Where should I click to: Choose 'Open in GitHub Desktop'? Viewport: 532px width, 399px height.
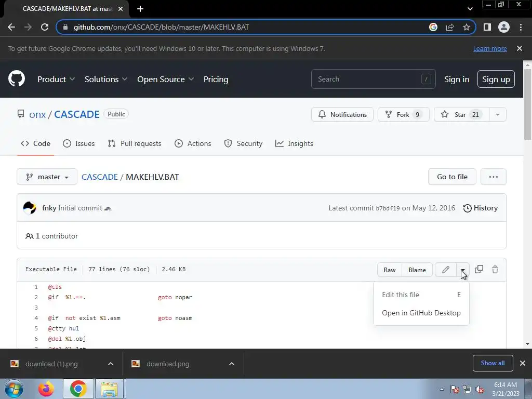[x=421, y=313]
